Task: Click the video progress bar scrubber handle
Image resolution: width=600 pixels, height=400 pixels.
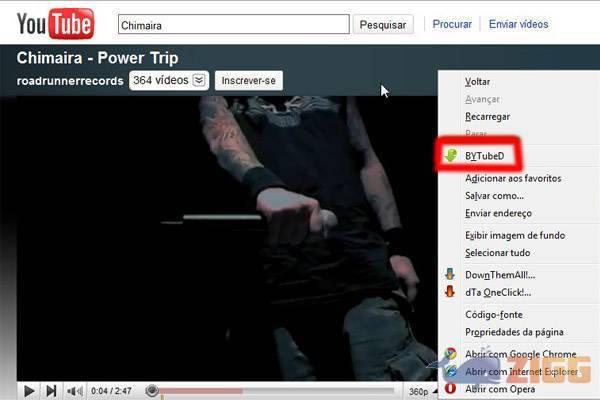Action: (x=152, y=391)
